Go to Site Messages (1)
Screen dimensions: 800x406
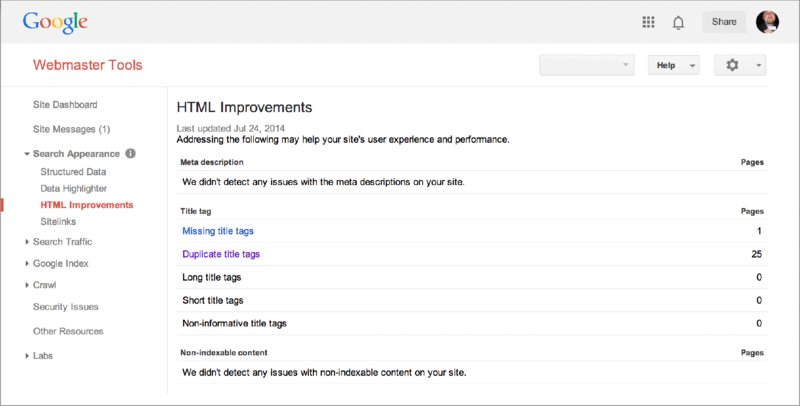[71, 129]
